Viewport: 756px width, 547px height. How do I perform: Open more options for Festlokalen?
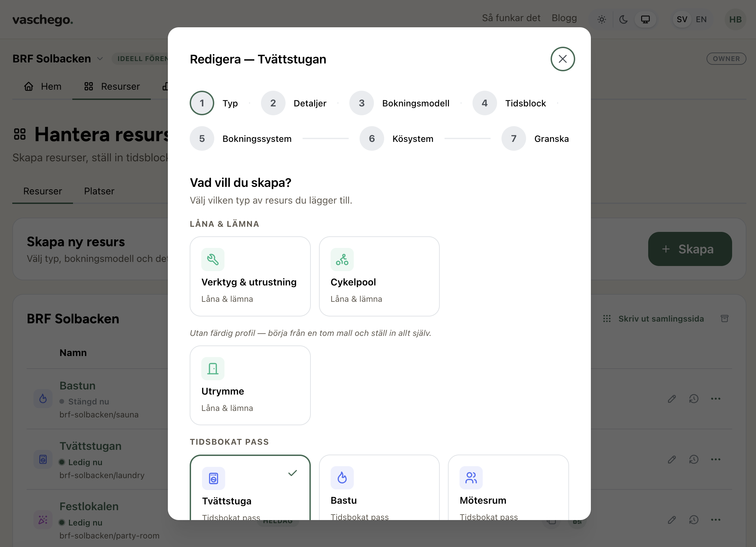(716, 520)
